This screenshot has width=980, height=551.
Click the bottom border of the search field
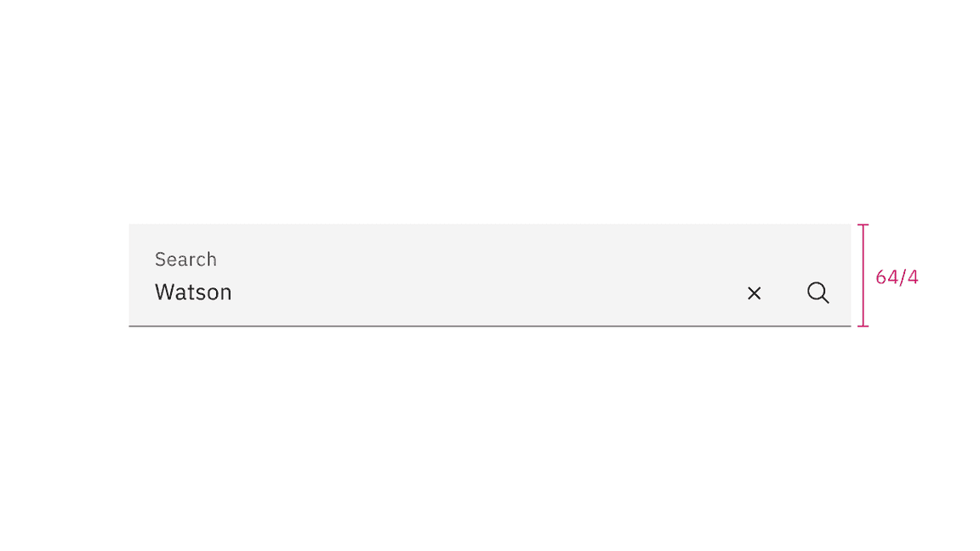(x=490, y=324)
